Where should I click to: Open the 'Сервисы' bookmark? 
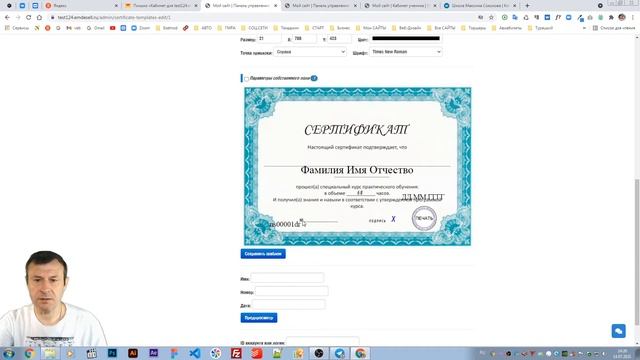tap(17, 28)
